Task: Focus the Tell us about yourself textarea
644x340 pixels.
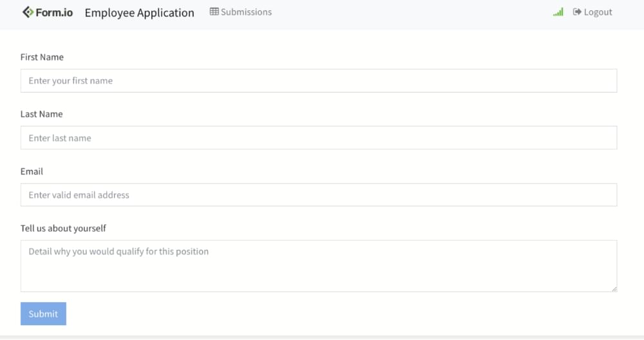Action: [319, 266]
